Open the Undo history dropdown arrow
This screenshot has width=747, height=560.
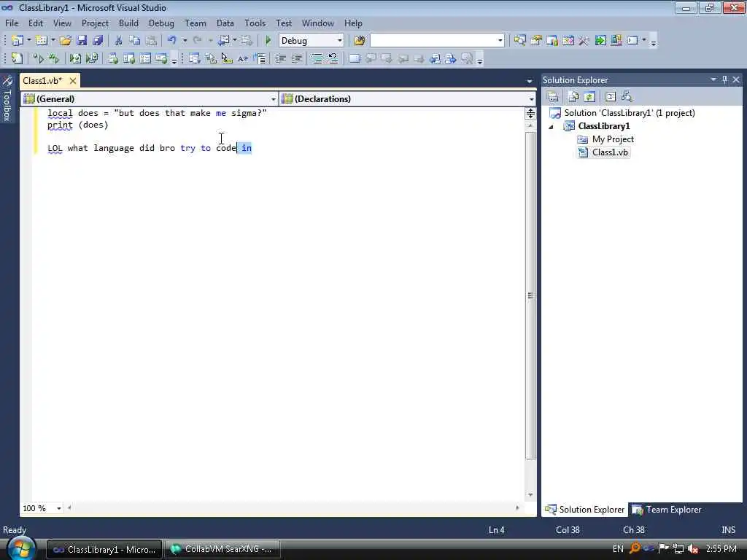pyautogui.click(x=185, y=41)
